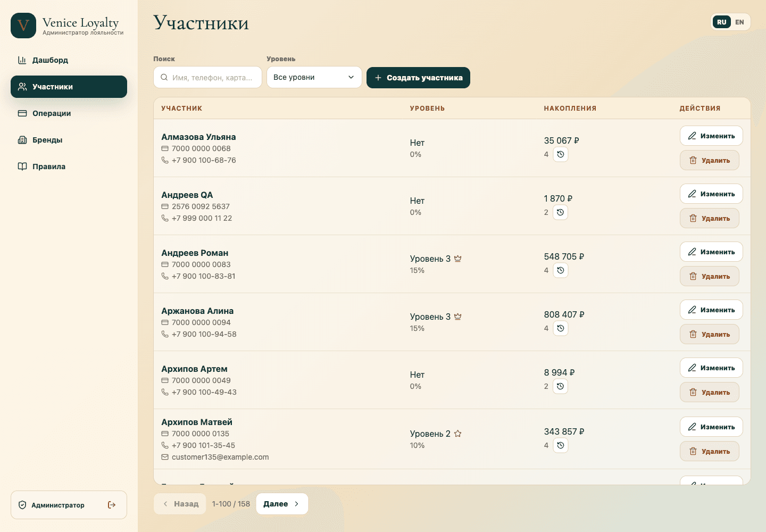766x532 pixels.
Task: Delete Архипов Артем entry
Action: (x=710, y=392)
